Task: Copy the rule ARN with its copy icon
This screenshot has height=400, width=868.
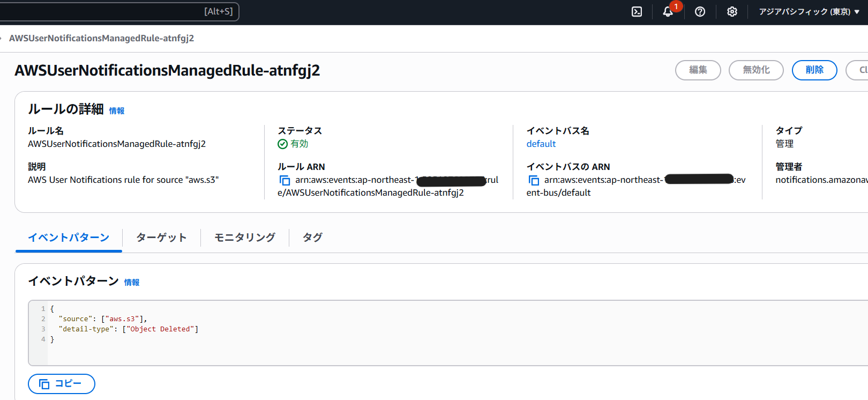Action: point(285,181)
